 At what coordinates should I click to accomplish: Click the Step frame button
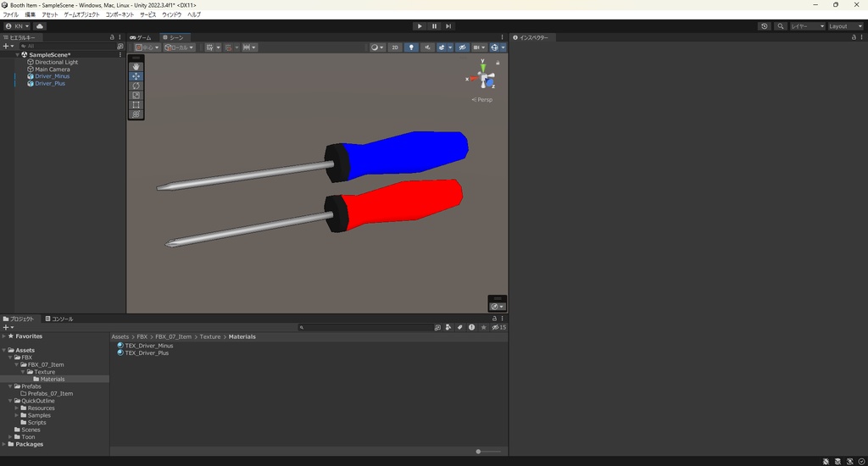click(x=448, y=26)
